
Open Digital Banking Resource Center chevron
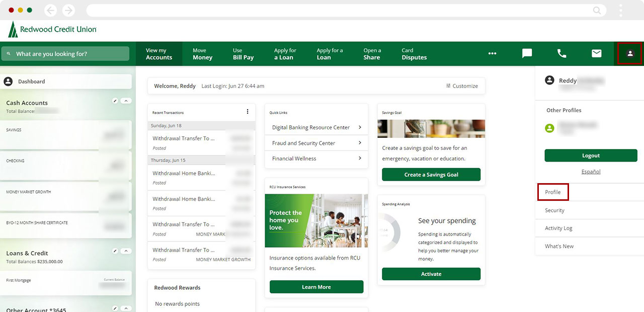pos(360,127)
